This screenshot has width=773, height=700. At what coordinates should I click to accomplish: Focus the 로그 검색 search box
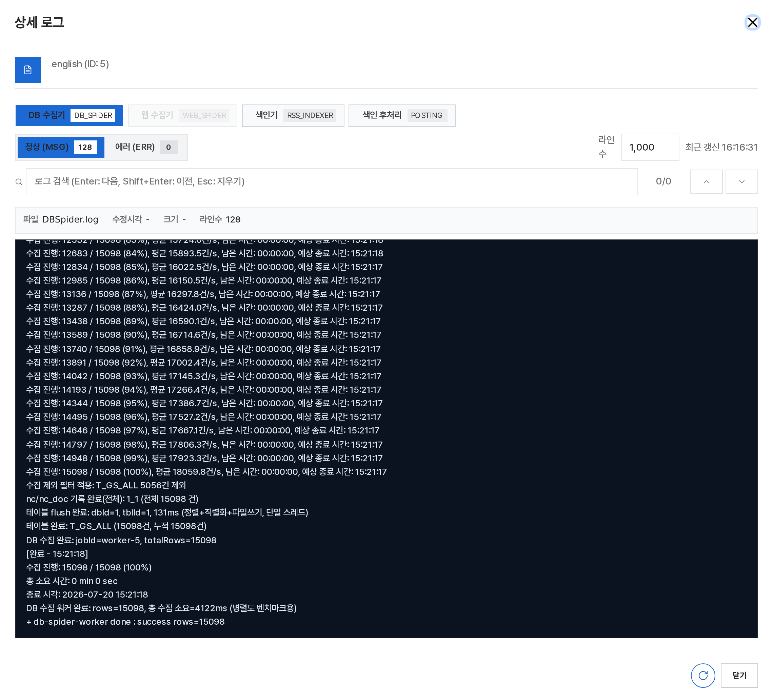(332, 182)
